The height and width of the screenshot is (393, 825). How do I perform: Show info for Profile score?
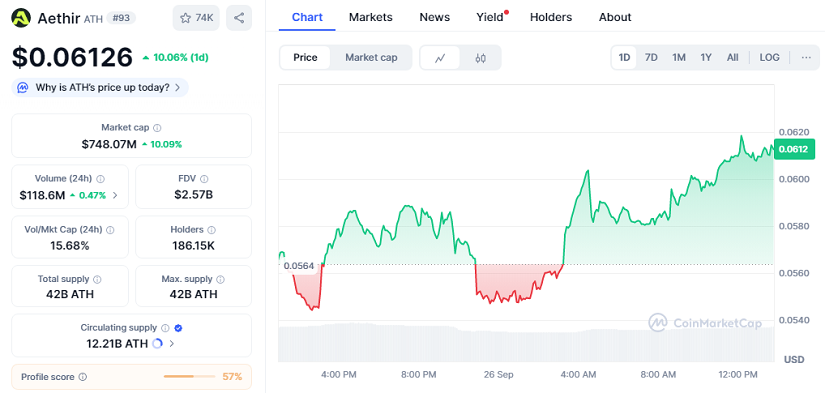(x=83, y=377)
